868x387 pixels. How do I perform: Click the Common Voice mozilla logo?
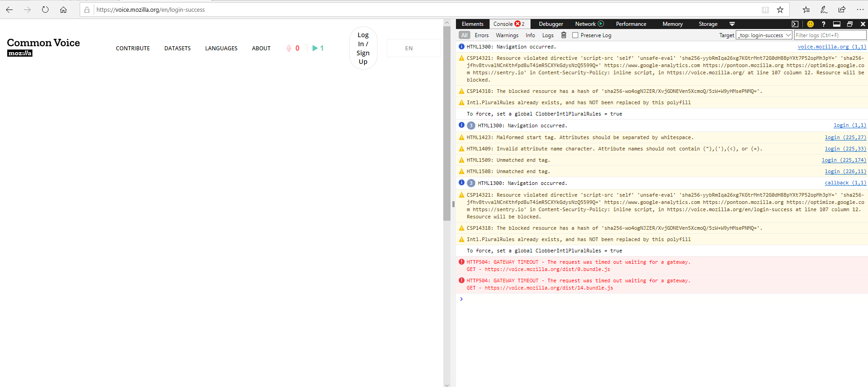[x=43, y=47]
